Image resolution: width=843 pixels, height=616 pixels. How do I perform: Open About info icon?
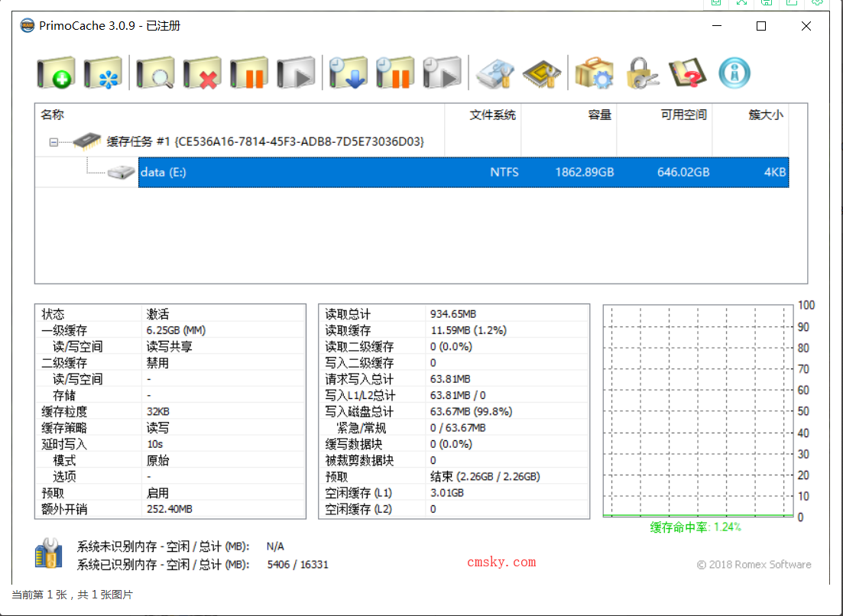pyautogui.click(x=734, y=73)
